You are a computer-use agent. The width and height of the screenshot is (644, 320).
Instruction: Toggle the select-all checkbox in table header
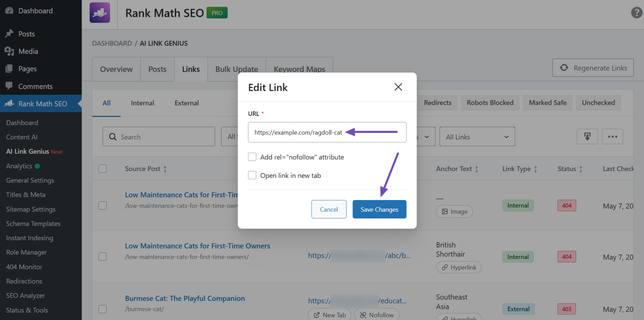pos(103,169)
